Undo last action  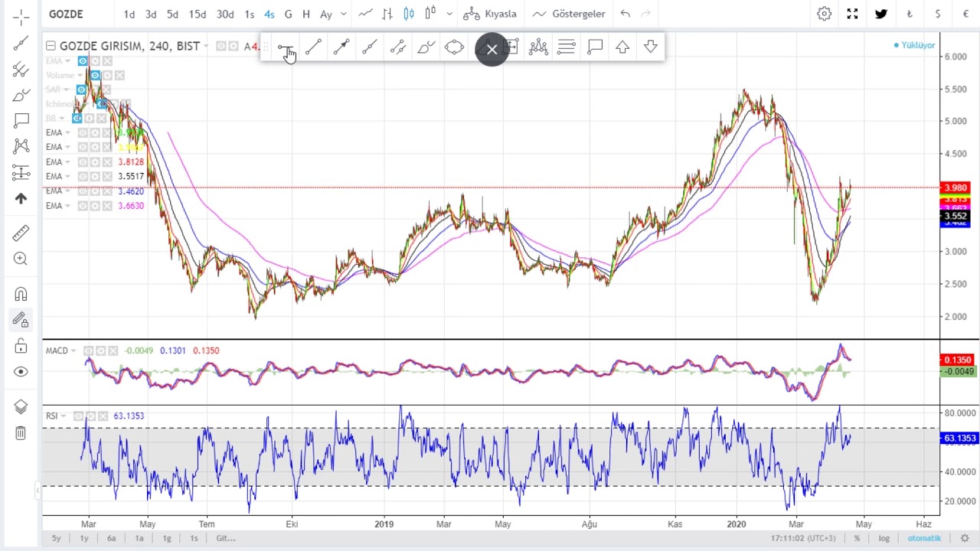click(x=626, y=14)
